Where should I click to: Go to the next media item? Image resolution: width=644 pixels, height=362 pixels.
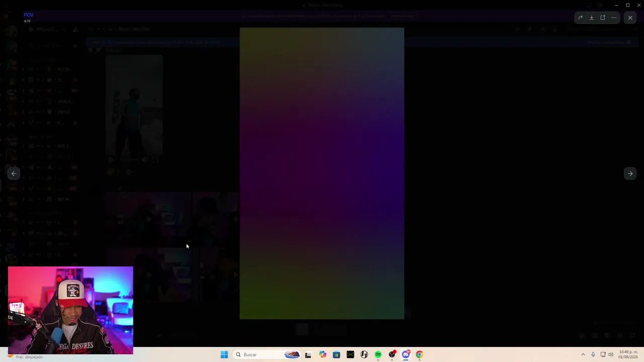pyautogui.click(x=630, y=173)
